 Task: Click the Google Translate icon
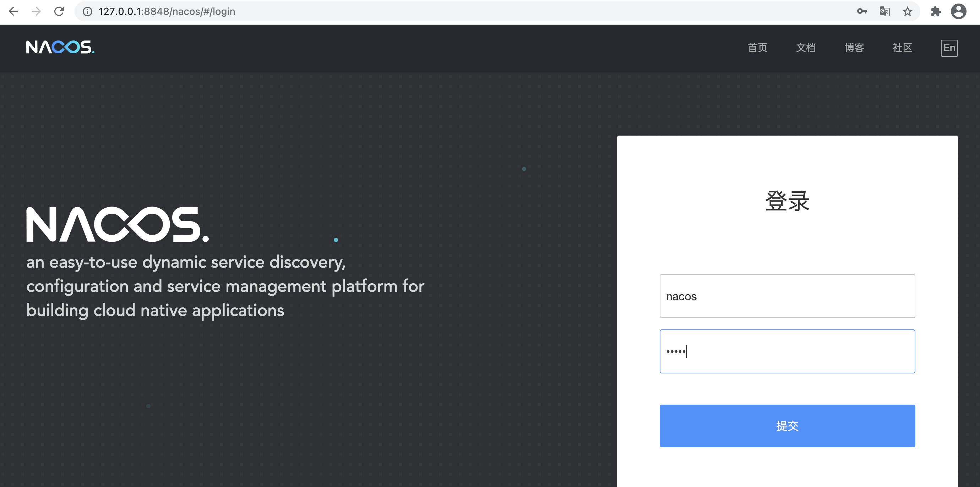click(x=884, y=11)
